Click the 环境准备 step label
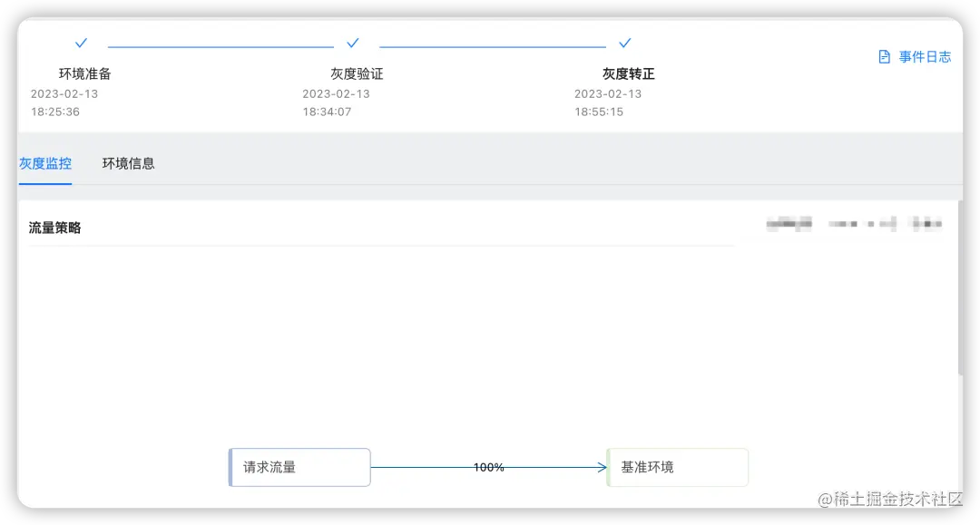The image size is (980, 525). (x=83, y=73)
